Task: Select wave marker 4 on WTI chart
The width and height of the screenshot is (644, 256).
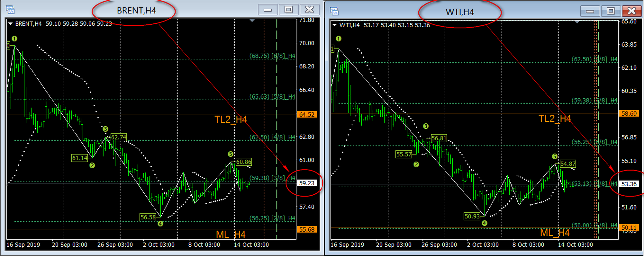Action: point(484,224)
